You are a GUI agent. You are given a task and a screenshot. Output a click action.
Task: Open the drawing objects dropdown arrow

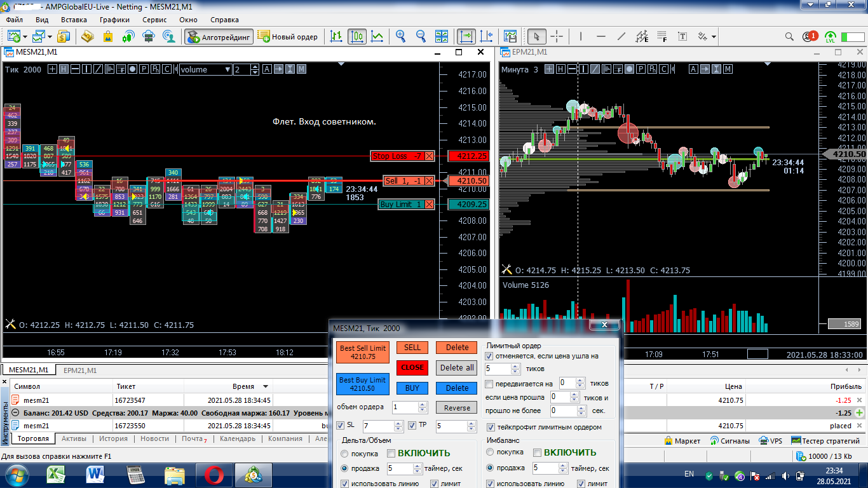714,37
